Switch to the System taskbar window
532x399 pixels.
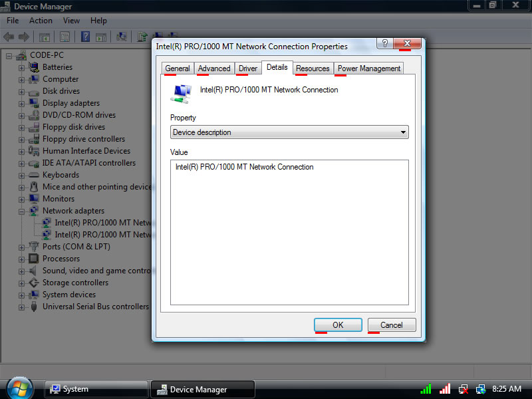pyautogui.click(x=96, y=389)
